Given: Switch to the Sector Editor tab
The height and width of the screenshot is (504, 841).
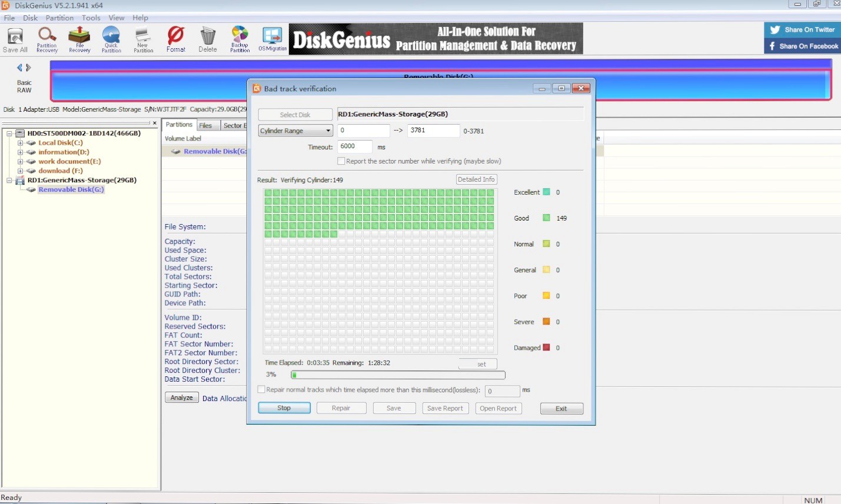Looking at the screenshot, I should (x=234, y=125).
